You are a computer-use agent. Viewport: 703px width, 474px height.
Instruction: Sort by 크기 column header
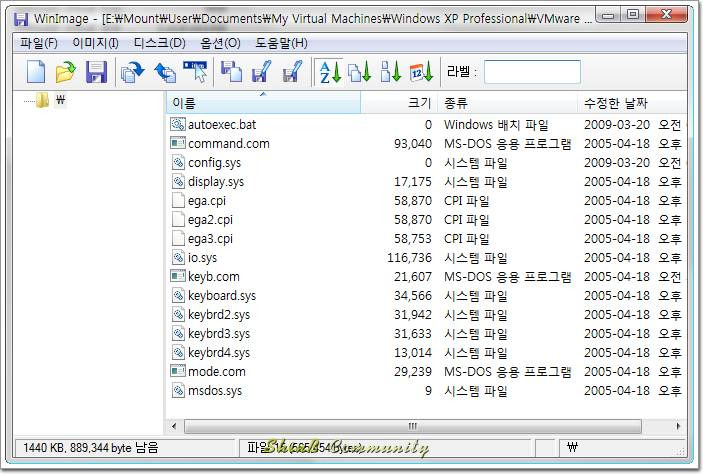coord(399,103)
